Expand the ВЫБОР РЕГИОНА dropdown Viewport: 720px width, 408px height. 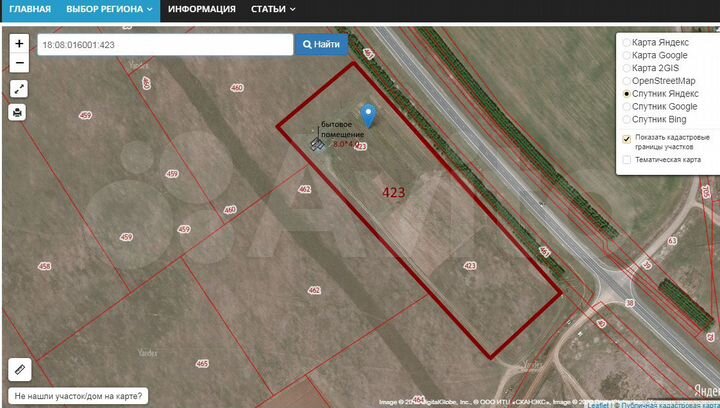[109, 9]
